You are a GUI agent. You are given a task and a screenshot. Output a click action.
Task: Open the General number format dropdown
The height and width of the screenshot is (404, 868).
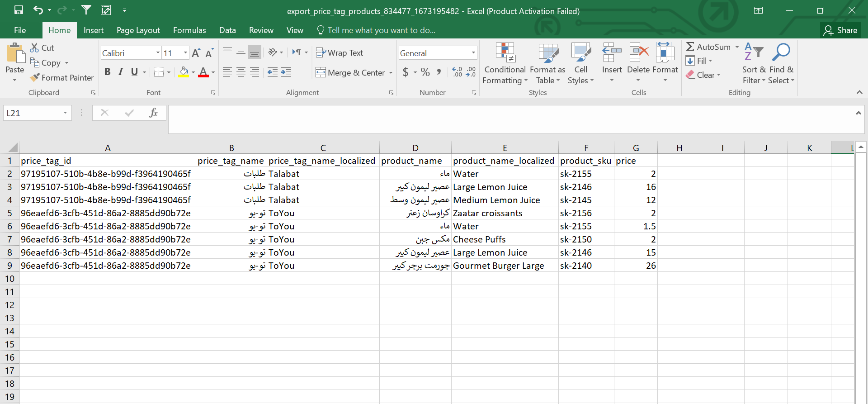point(473,53)
